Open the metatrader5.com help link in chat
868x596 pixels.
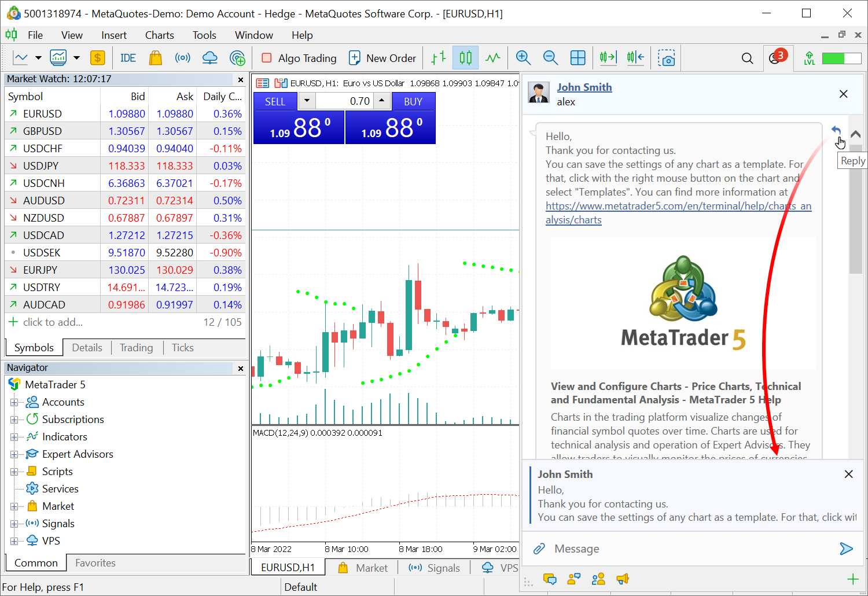[x=678, y=207]
